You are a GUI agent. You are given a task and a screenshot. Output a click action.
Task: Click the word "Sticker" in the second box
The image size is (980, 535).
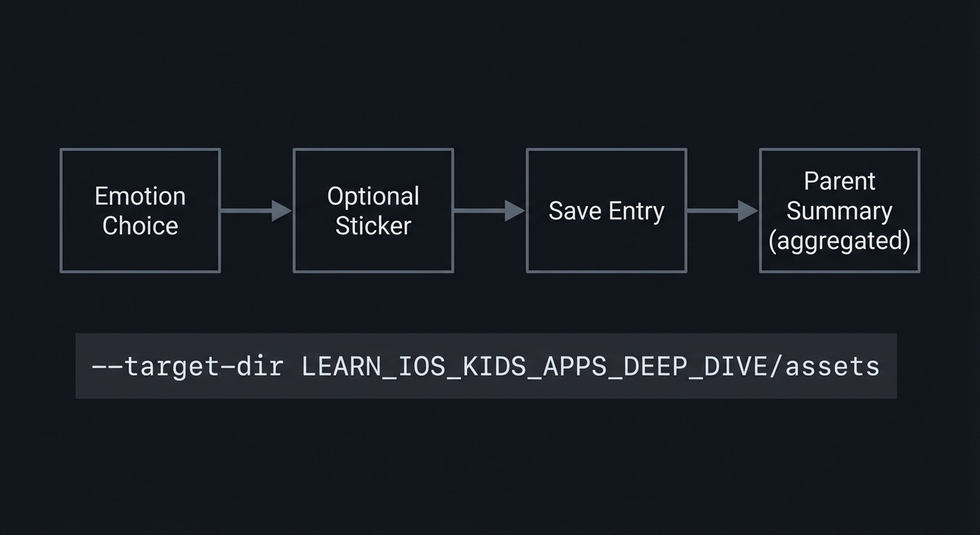(373, 226)
